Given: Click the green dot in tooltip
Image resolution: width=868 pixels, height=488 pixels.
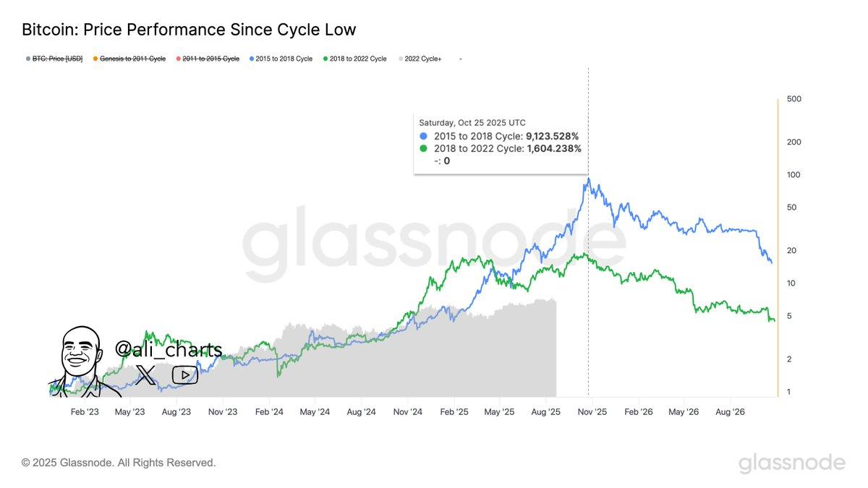Looking at the screenshot, I should click(424, 149).
